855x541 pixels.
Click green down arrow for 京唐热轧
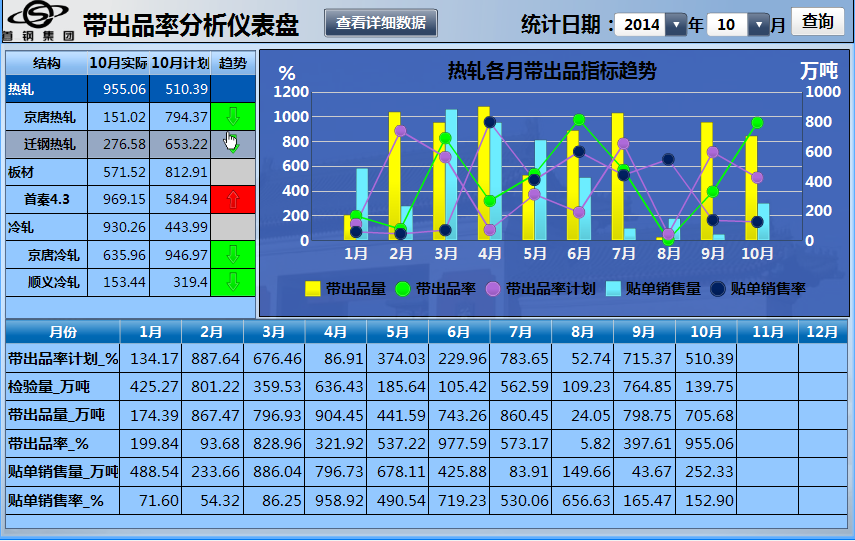click(x=233, y=117)
